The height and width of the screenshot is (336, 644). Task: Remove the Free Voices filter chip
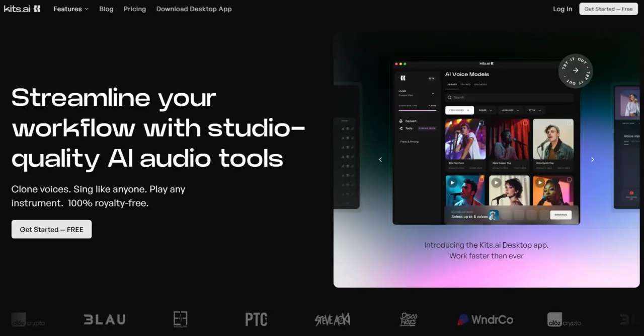[468, 110]
